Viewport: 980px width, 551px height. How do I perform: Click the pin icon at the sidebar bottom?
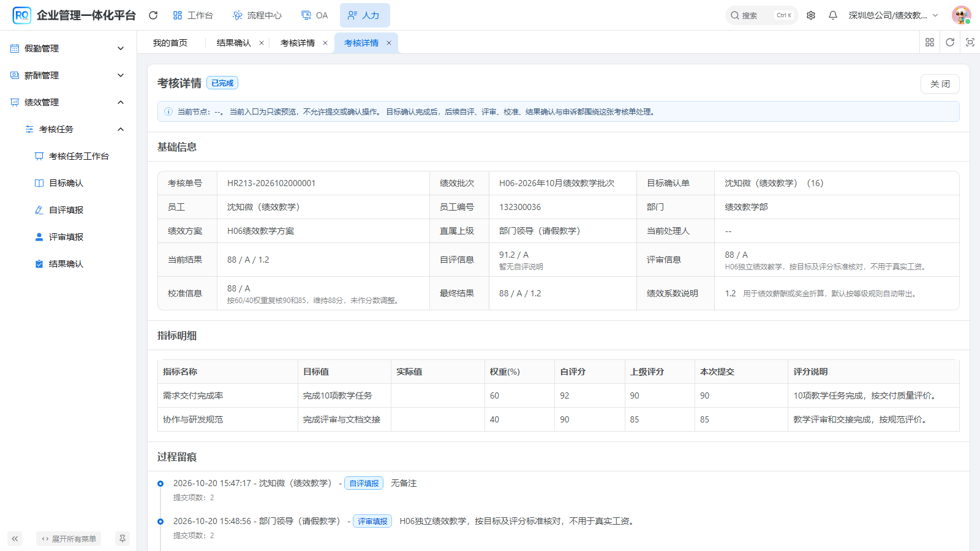tap(123, 539)
